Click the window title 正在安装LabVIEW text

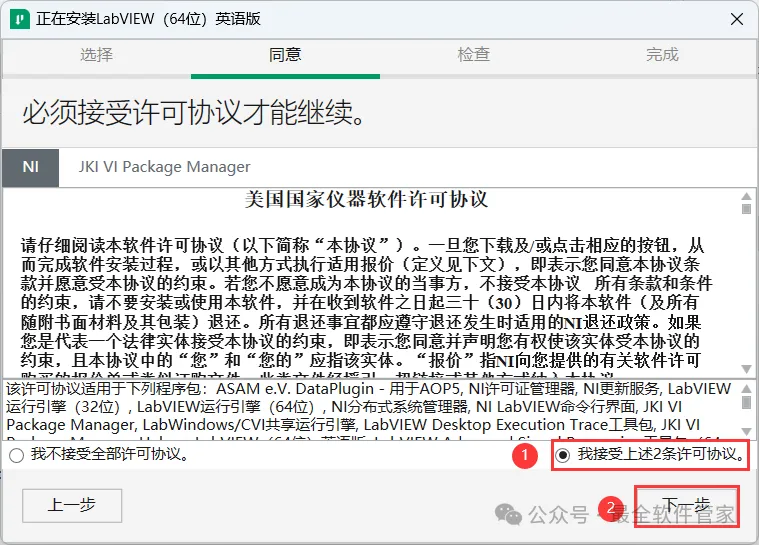pyautogui.click(x=148, y=19)
